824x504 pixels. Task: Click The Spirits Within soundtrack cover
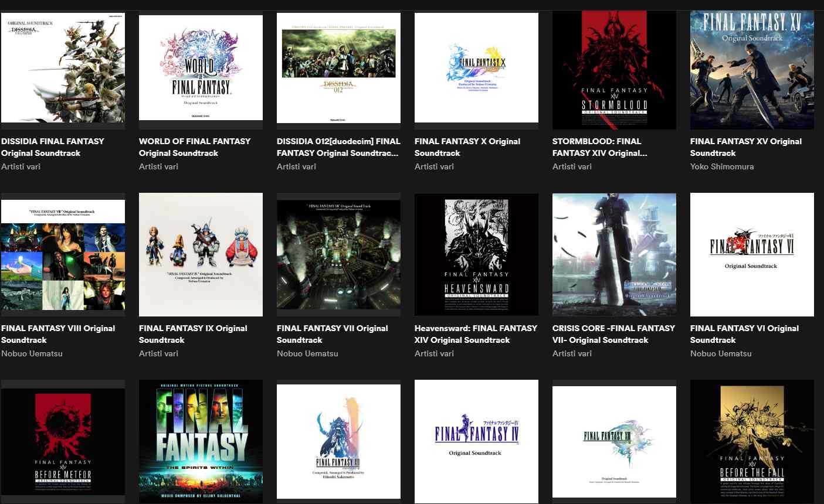click(201, 441)
